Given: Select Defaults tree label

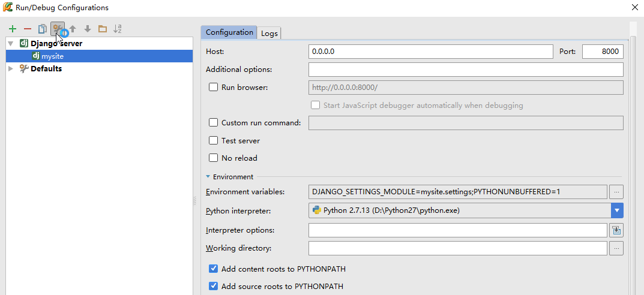Looking at the screenshot, I should click(46, 68).
